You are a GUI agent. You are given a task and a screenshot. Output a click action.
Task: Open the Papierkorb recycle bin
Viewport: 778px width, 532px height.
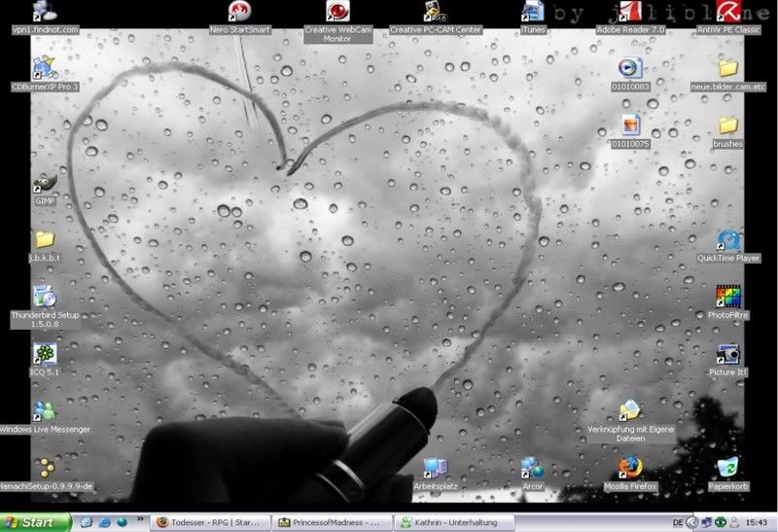[x=728, y=468]
